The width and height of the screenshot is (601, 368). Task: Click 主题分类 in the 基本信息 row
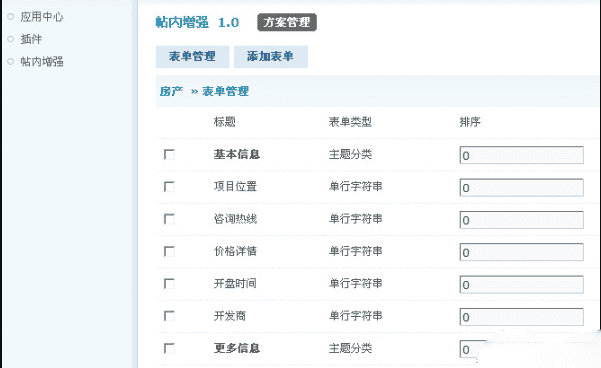tap(350, 154)
